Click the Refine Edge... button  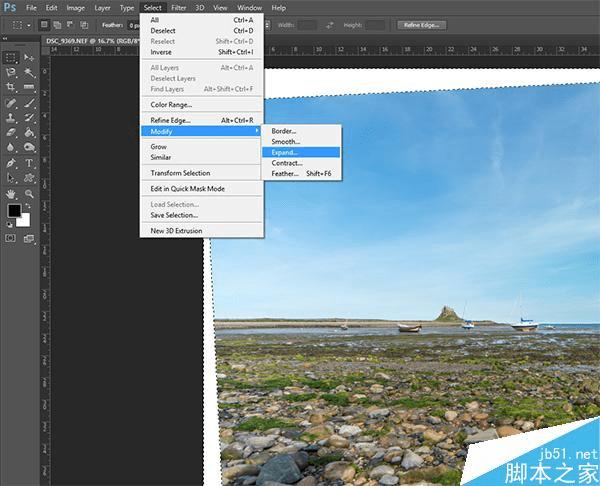pyautogui.click(x=421, y=24)
